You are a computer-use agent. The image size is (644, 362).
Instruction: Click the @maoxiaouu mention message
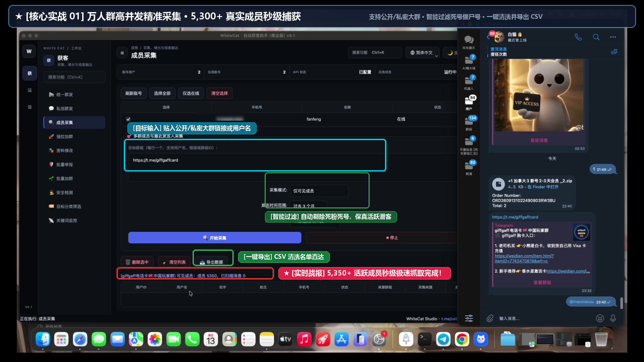[x=582, y=302]
